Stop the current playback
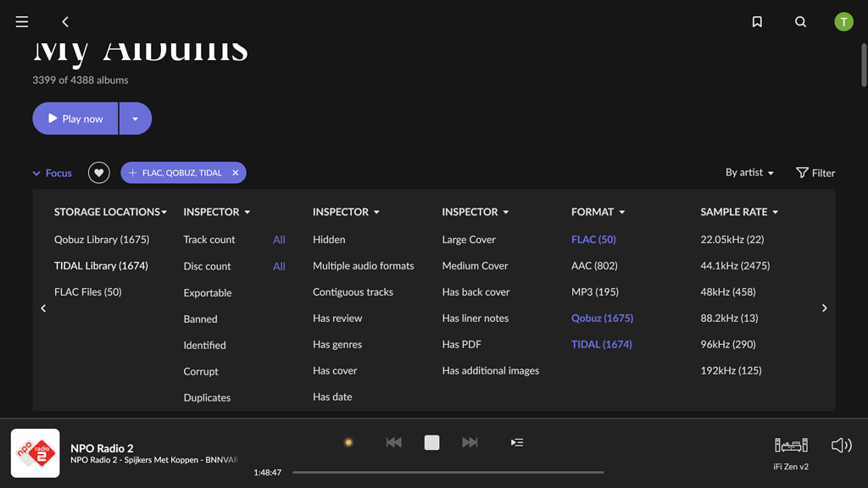This screenshot has width=868, height=488. click(x=431, y=441)
